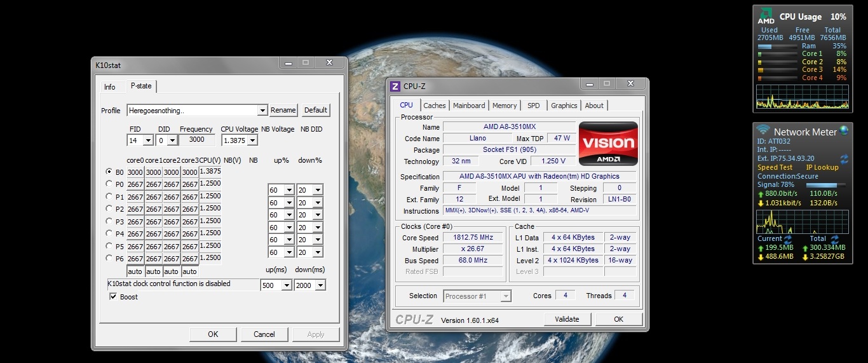Click the CPU usage history graph
The width and height of the screenshot is (868, 363).
803,97
